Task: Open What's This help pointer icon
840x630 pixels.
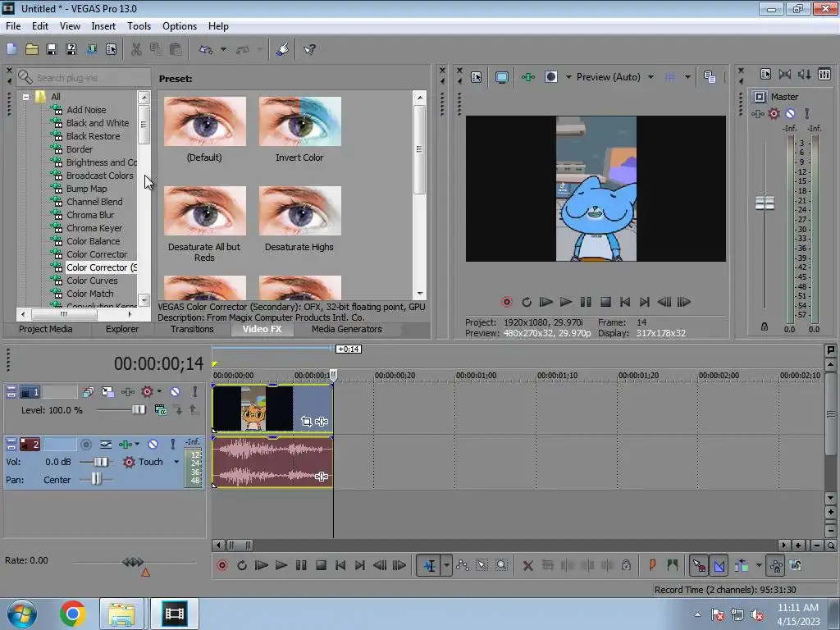Action: [x=309, y=49]
